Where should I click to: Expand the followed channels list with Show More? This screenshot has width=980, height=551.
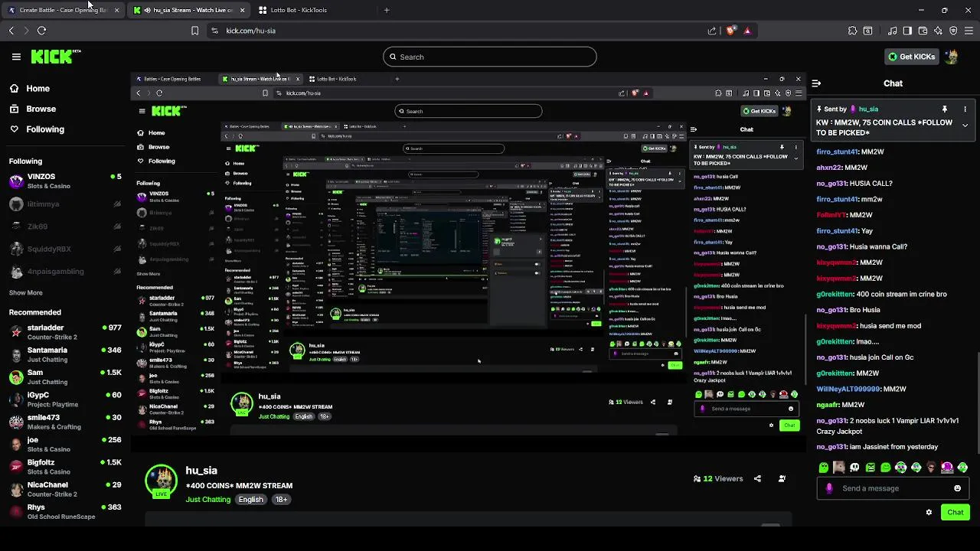coord(25,292)
